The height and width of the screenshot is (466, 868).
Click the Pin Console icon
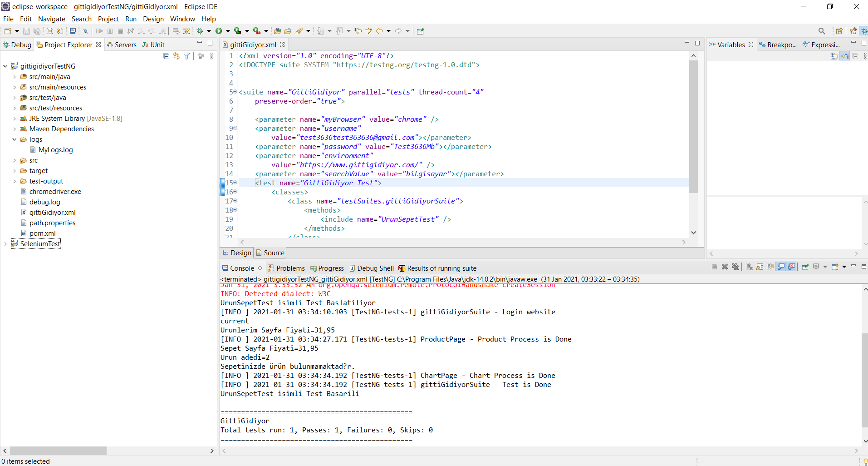(805, 267)
